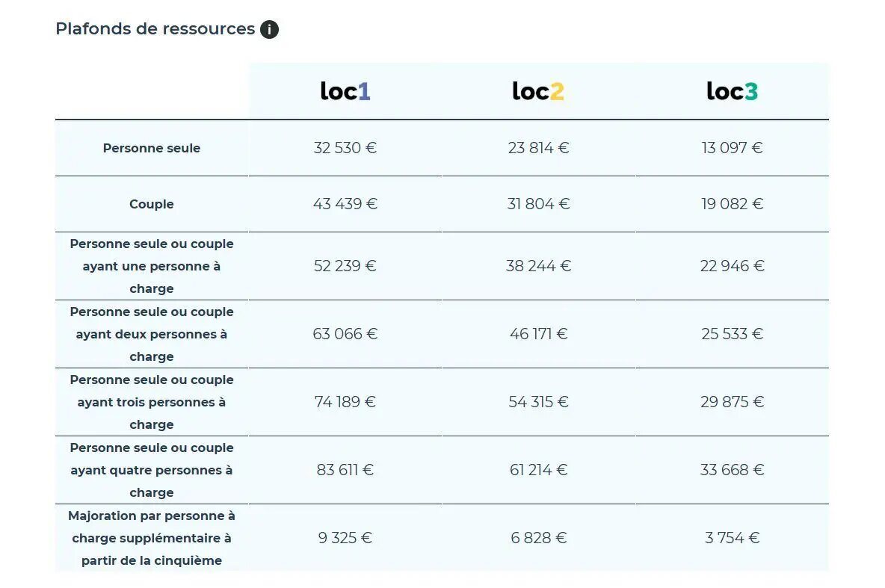This screenshot has height=588, width=885.
Task: Click the 23 814 € loc2 cell
Action: [x=538, y=148]
